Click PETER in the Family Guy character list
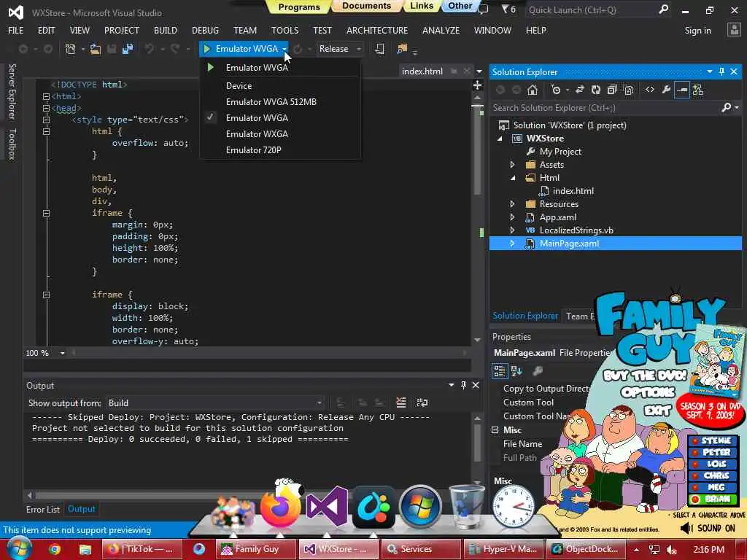 (713, 452)
